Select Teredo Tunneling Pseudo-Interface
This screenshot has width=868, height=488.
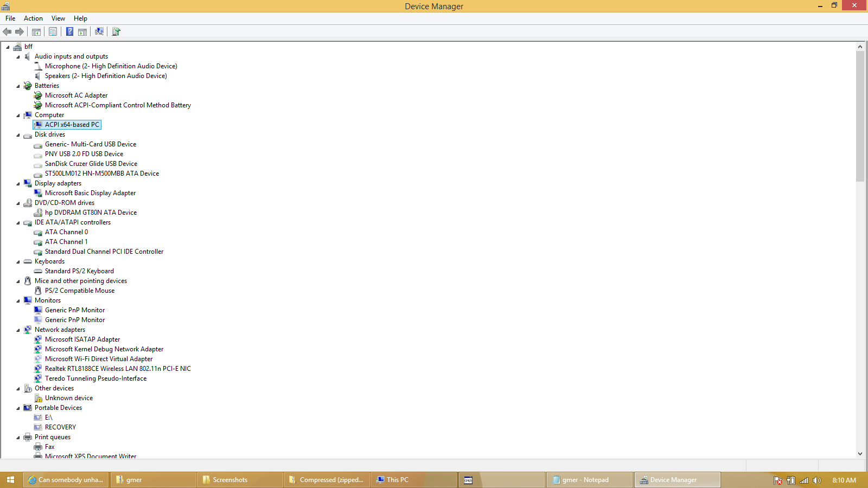click(95, 378)
